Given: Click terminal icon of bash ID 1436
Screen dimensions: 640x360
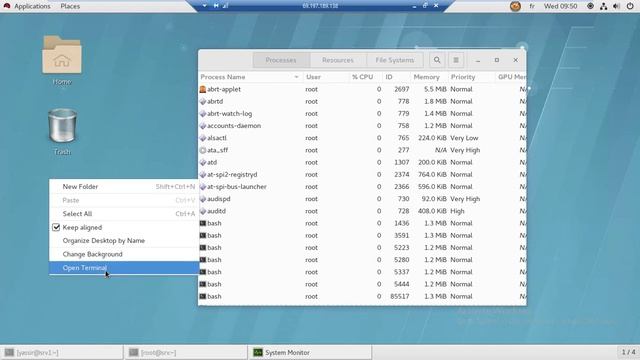Looking at the screenshot, I should tap(202, 223).
